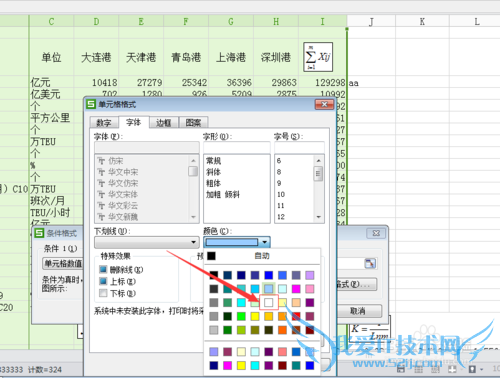Click the 天津港 header cell
Screen dimensions: 500x378
coord(141,57)
